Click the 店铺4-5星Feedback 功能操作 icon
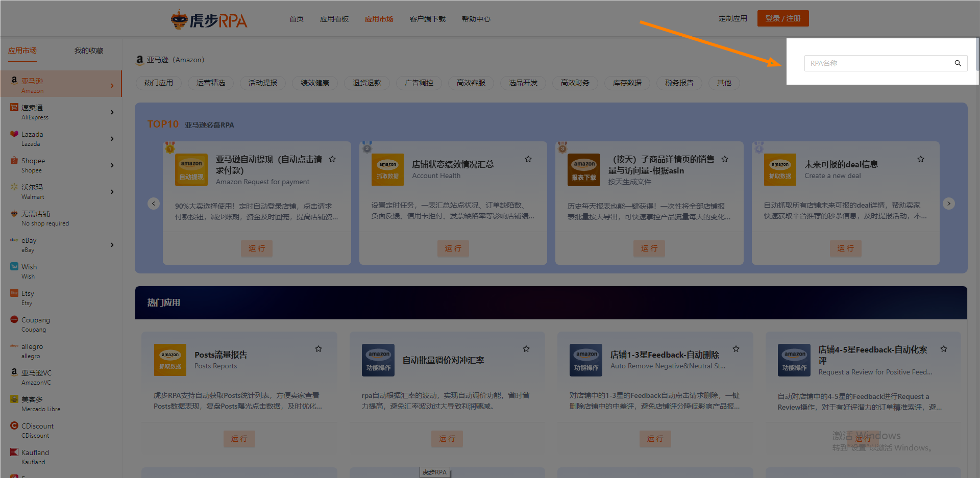Screen dimensions: 980x478 click(794, 360)
